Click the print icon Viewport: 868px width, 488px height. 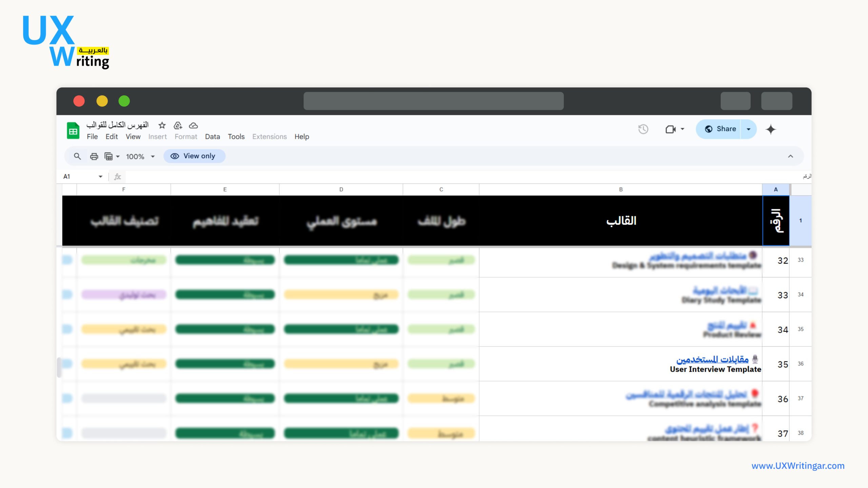click(94, 156)
